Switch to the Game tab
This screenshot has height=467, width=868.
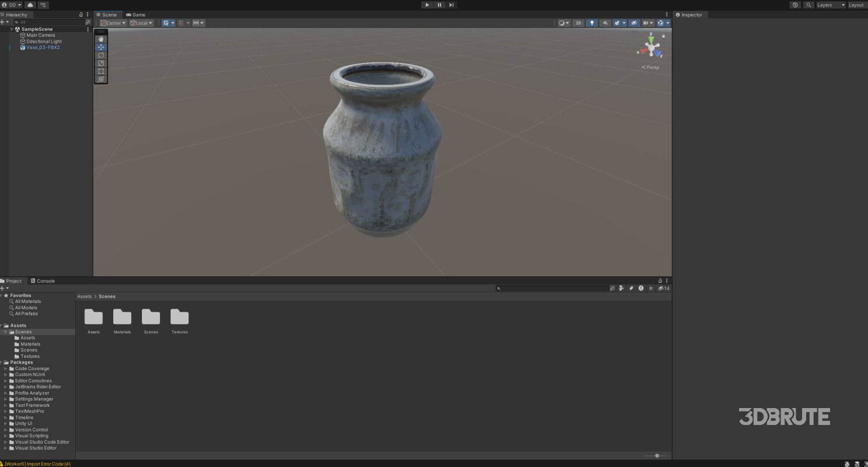[135, 15]
